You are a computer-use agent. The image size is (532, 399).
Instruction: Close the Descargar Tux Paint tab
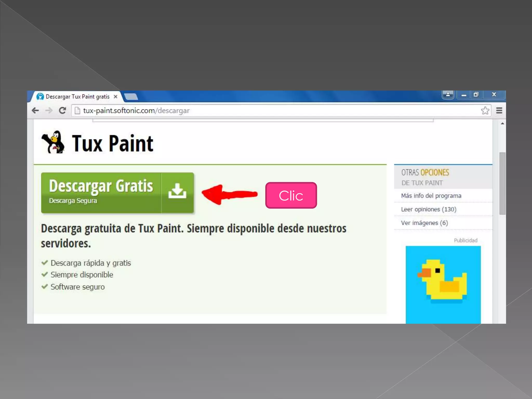point(116,97)
